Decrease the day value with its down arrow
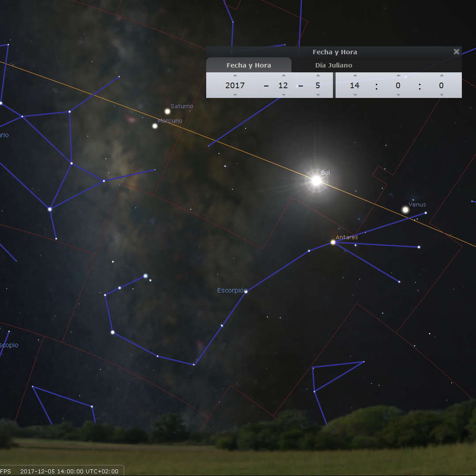This screenshot has width=476, height=476. coord(317,95)
